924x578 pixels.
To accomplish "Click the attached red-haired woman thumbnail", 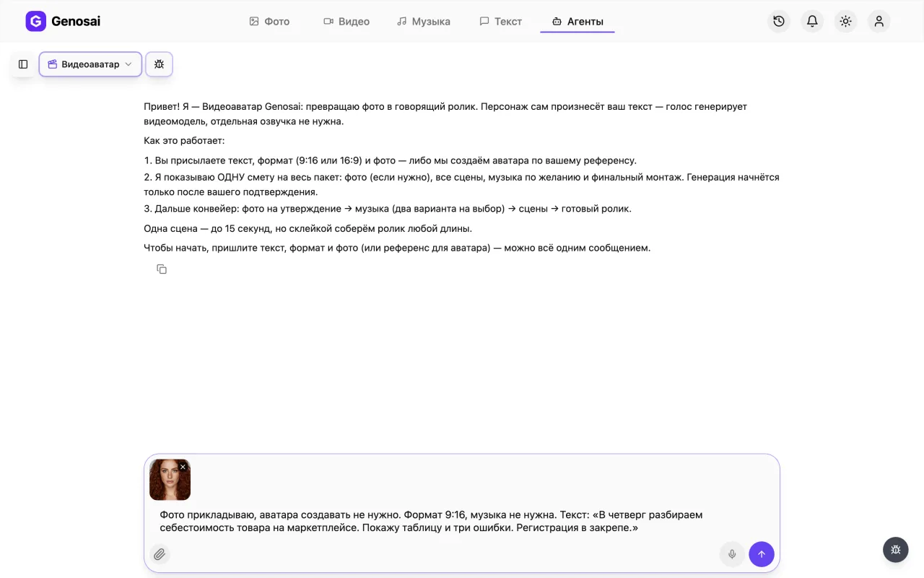I will coord(170,480).
